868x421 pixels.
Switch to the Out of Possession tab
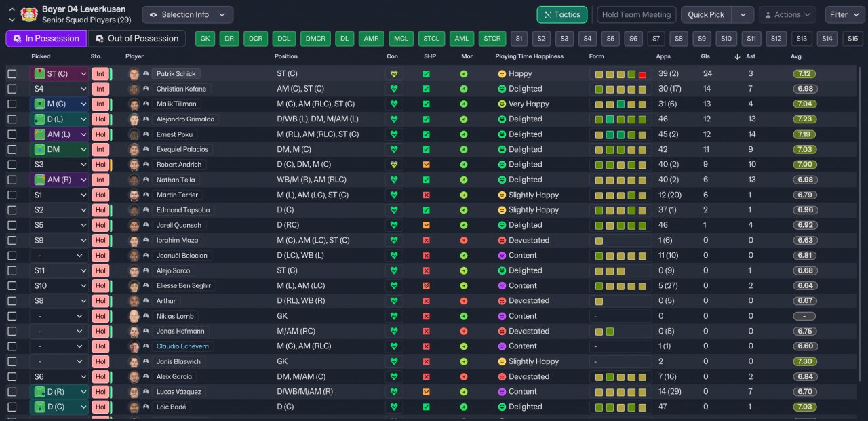pyautogui.click(x=136, y=39)
